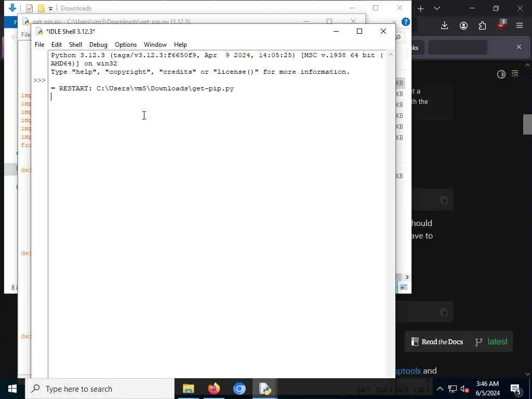
Task: Open the Firefox Extensions puzzle icon
Action: point(482,26)
